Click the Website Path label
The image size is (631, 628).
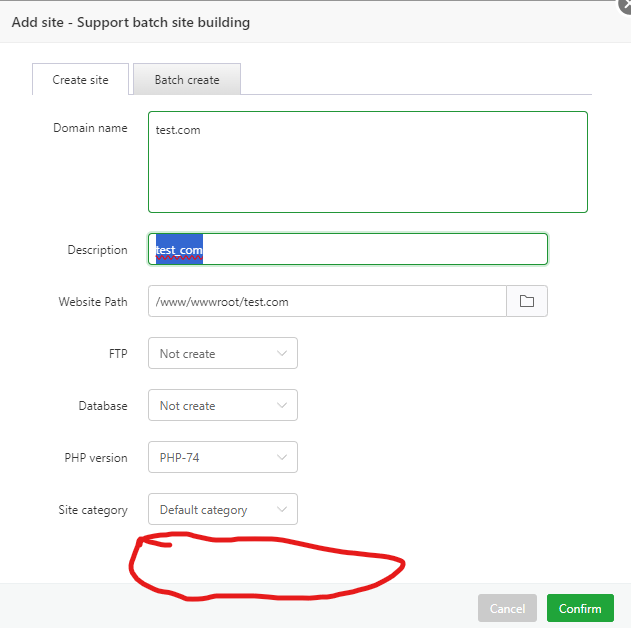click(93, 302)
